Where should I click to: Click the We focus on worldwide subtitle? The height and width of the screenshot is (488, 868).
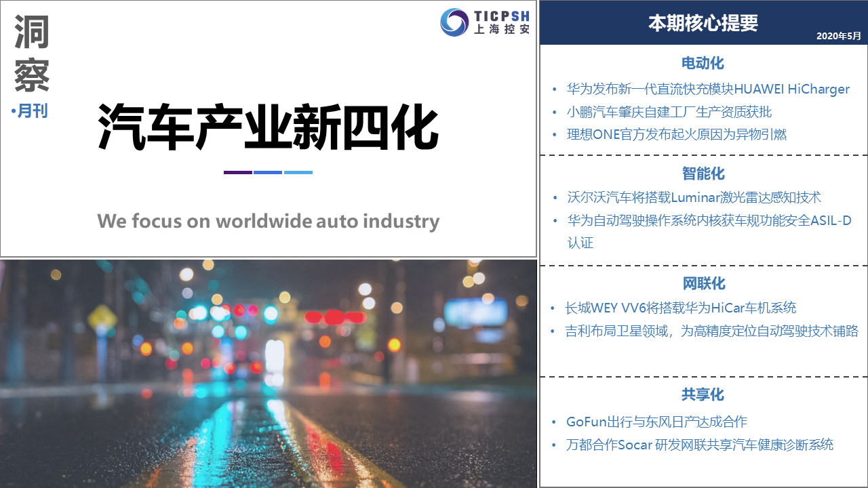coord(269,221)
